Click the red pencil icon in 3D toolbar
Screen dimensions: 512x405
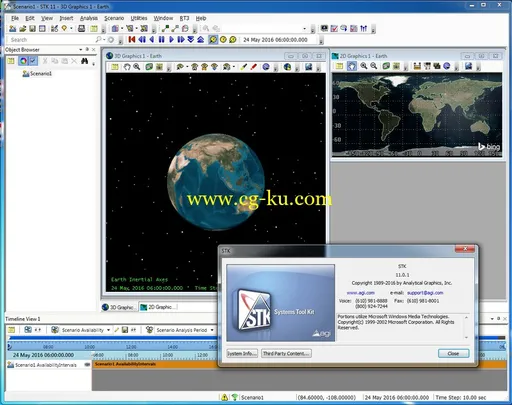pyautogui.click(x=254, y=67)
